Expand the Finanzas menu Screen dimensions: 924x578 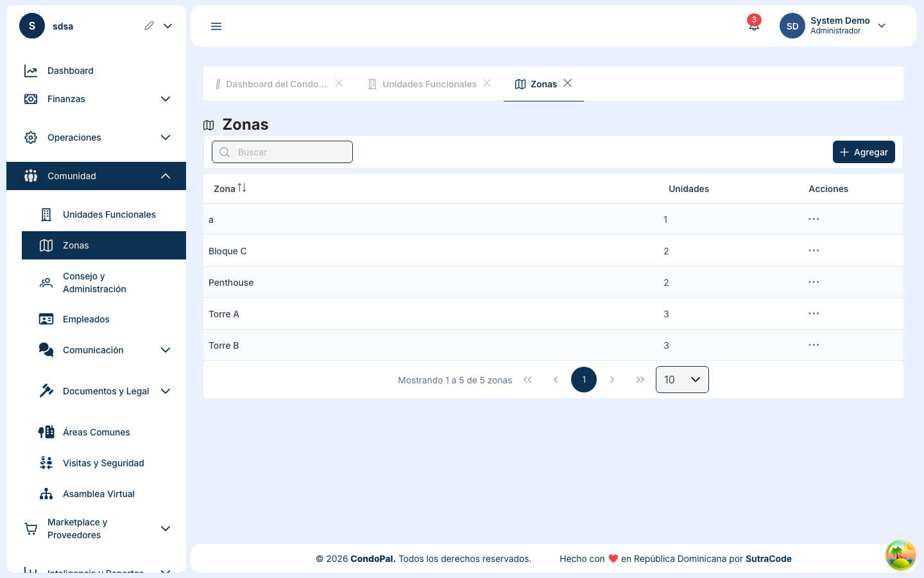point(165,99)
